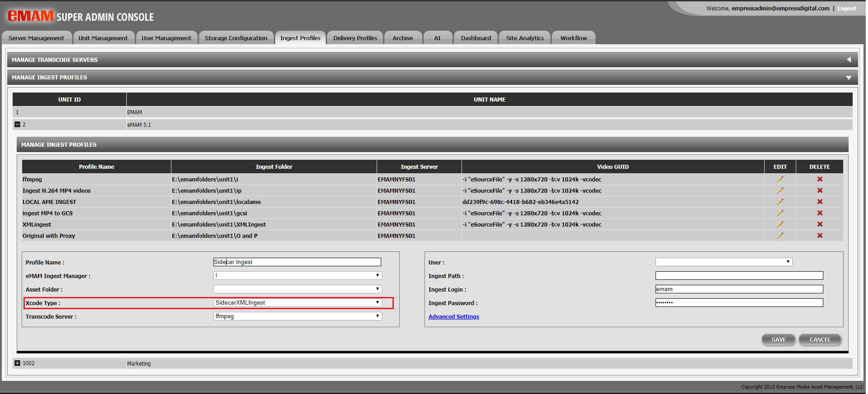Edit the LOCAL AME INGEST profile

780,202
